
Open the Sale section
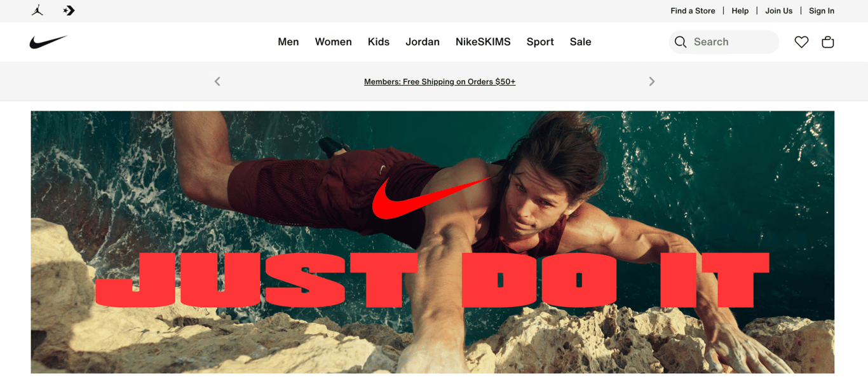(580, 41)
